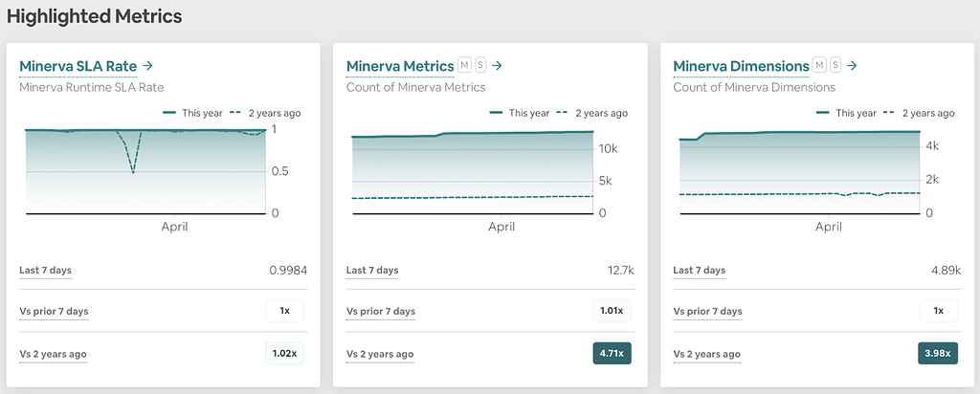Click 'Last 7 days' label in SLA Rate card
The image size is (980, 394).
coord(46,271)
